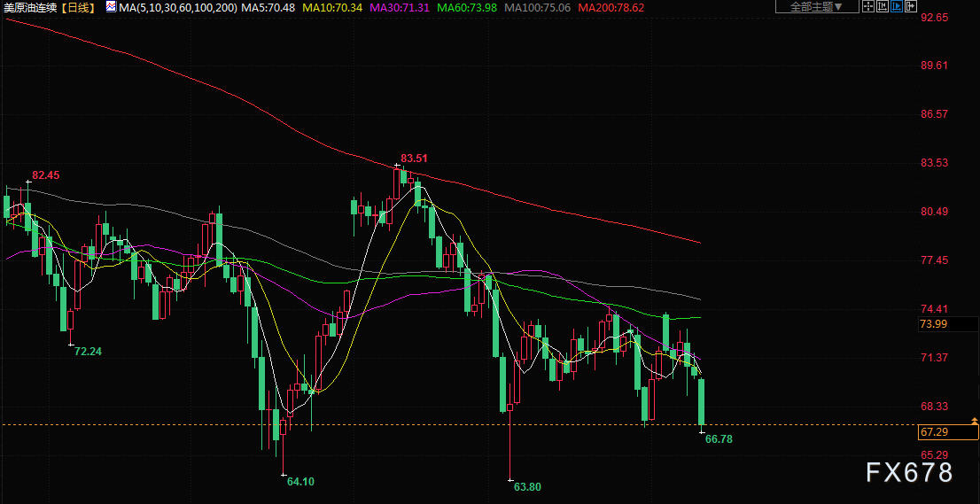Click the 73.99 price axis tag
Screen dimensions: 980x504
(947, 323)
